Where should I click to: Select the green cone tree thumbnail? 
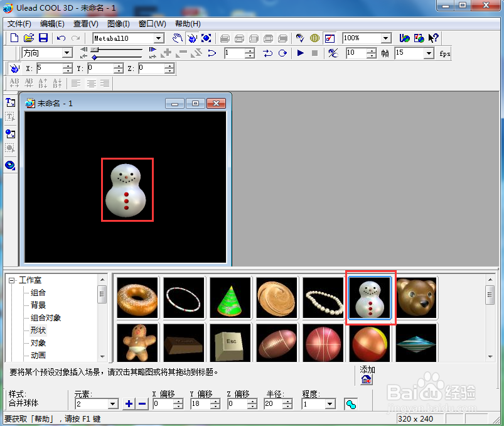click(230, 298)
